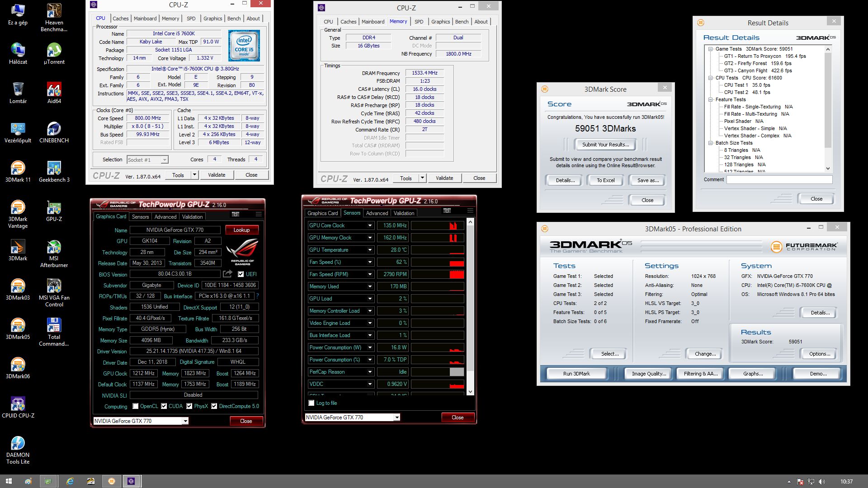
Task: Switch to the Mainboard tab in CPU-Z Memory window
Action: point(373,22)
